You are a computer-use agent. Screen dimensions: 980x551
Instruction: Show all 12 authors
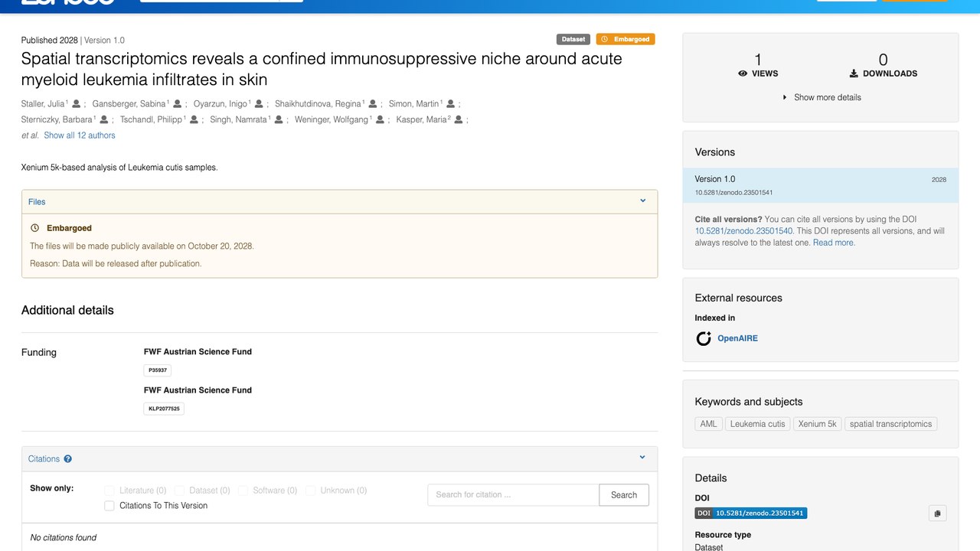pos(80,135)
